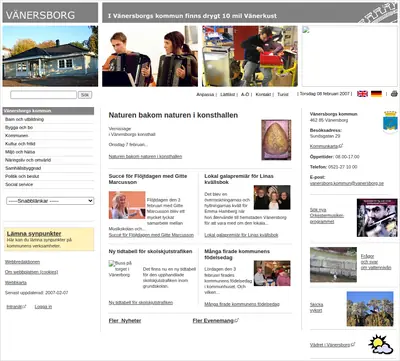Open the Webbredaktionen link
Image resolution: width=400 pixels, height=361 pixels.
pos(22,262)
